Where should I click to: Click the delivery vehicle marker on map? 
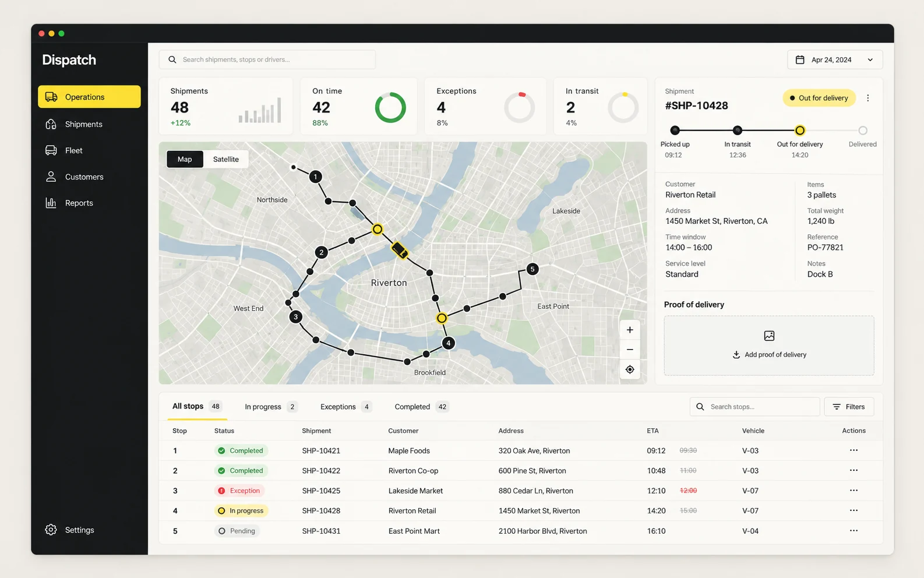(400, 251)
